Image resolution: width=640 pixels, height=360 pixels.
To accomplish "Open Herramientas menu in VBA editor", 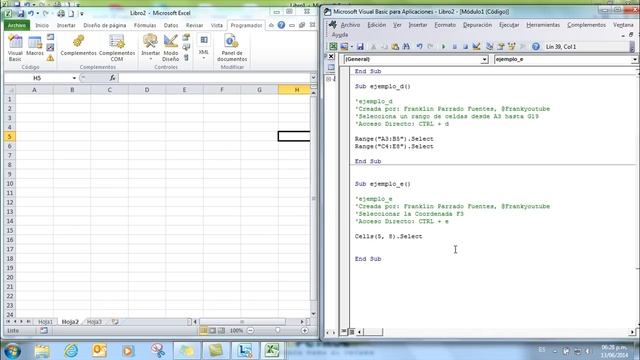I will [x=543, y=25].
